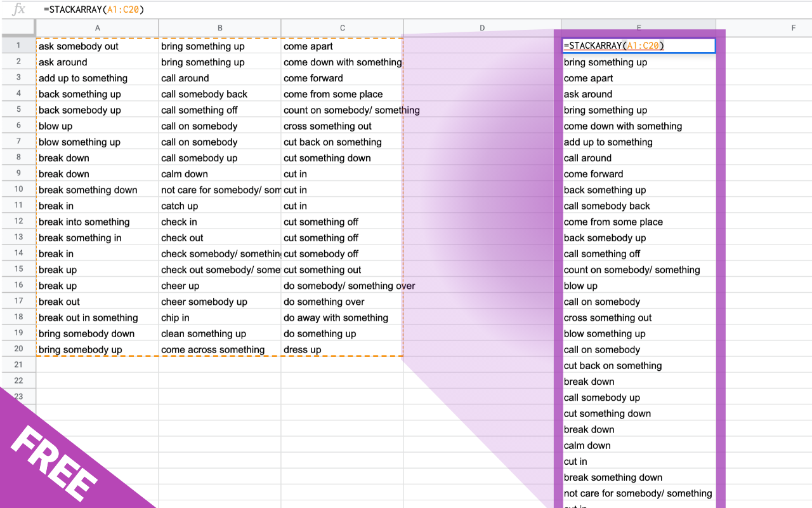Click cell 'ask somebody out' in column A

pos(97,46)
